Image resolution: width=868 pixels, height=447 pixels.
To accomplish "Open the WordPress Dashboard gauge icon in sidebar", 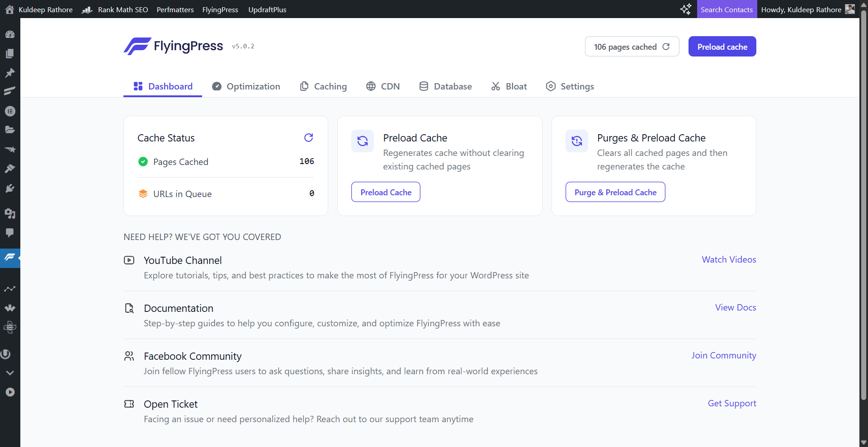I will pos(10,34).
